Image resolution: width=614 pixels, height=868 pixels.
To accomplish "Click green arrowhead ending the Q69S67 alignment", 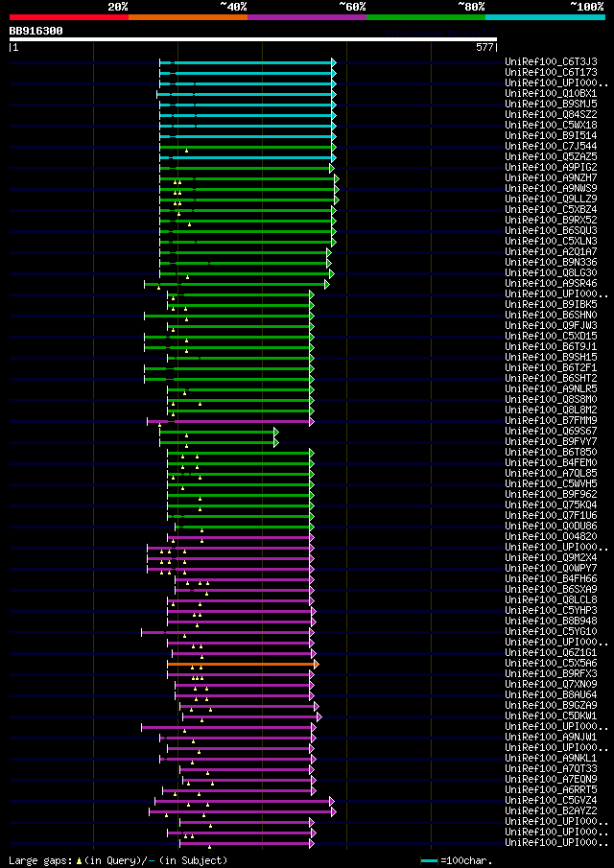I will pos(276,432).
